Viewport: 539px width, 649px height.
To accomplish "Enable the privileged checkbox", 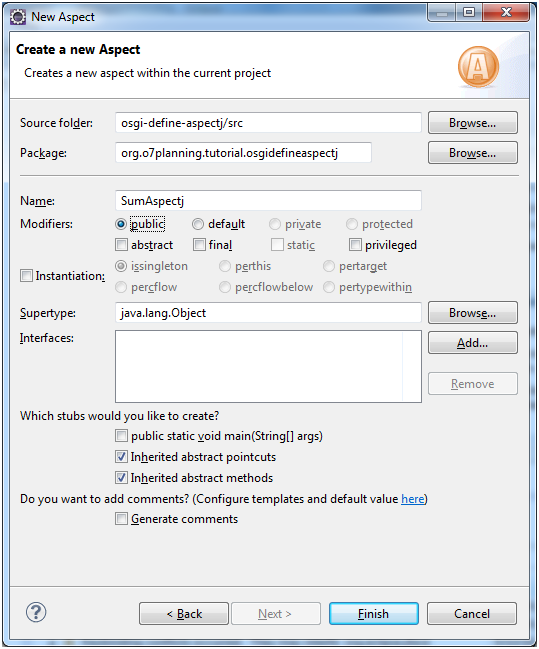I will tap(355, 245).
